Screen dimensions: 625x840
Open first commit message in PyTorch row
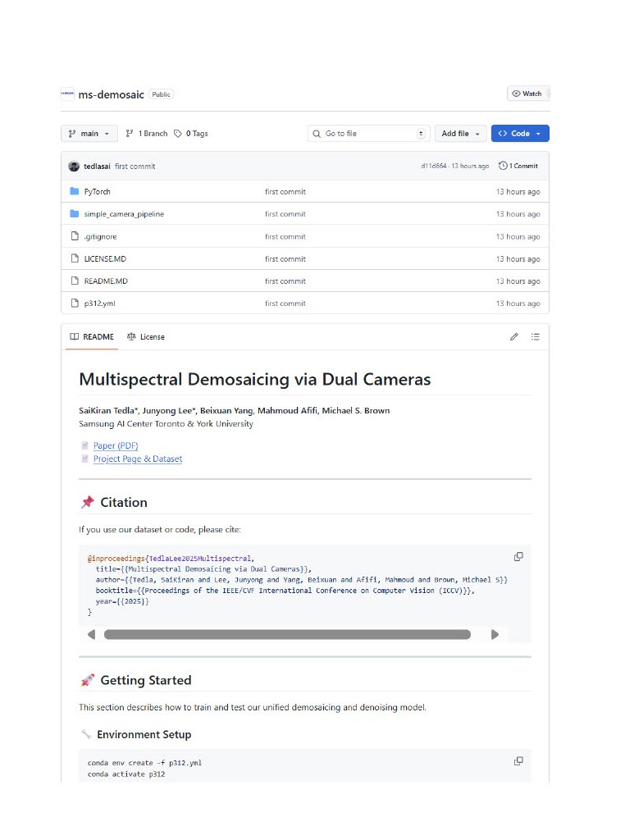click(x=285, y=192)
